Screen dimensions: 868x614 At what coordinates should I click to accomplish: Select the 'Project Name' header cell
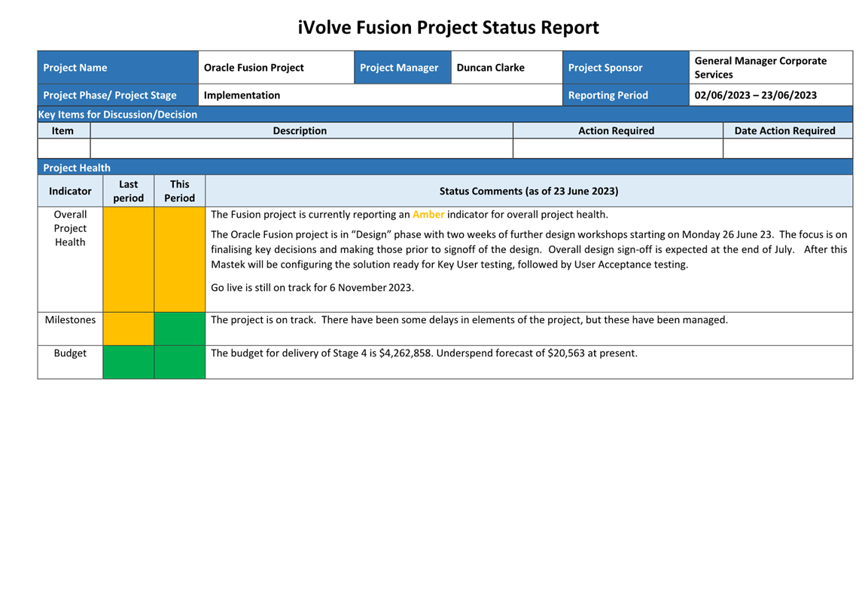[x=118, y=68]
